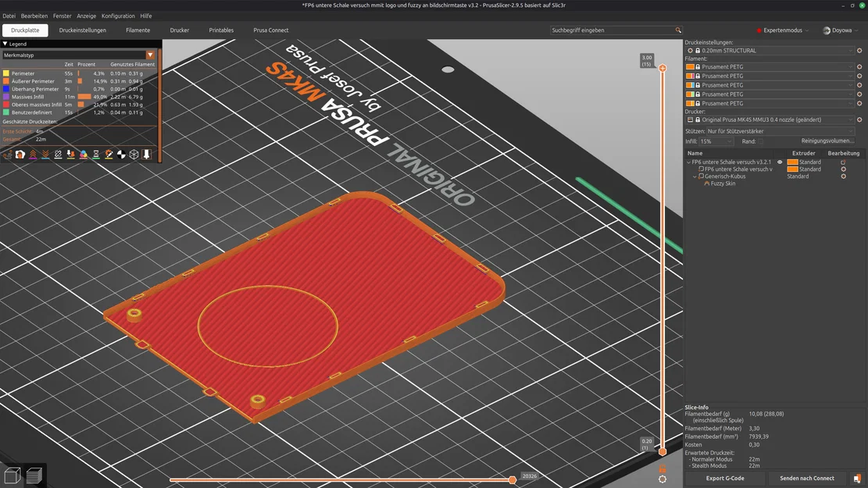This screenshot has height=488, width=868.
Task: Click edit icon for FP6 untere Schale v3.2.1 object
Action: 843,162
